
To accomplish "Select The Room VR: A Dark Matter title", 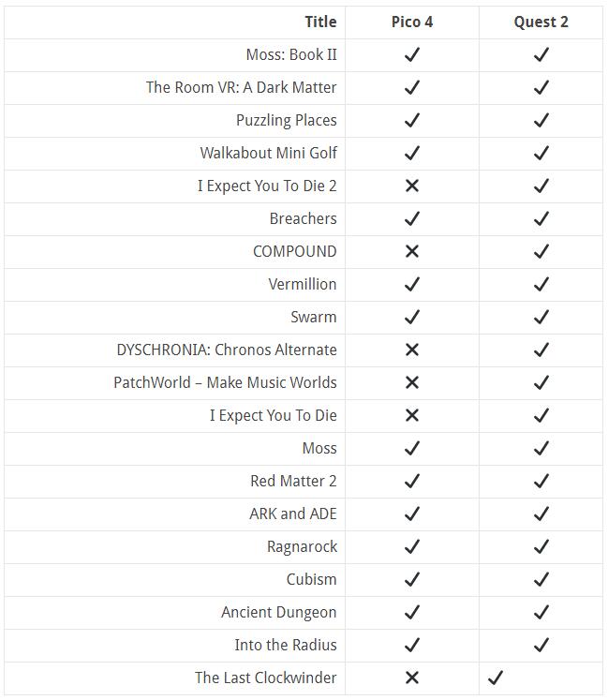I will tap(241, 87).
